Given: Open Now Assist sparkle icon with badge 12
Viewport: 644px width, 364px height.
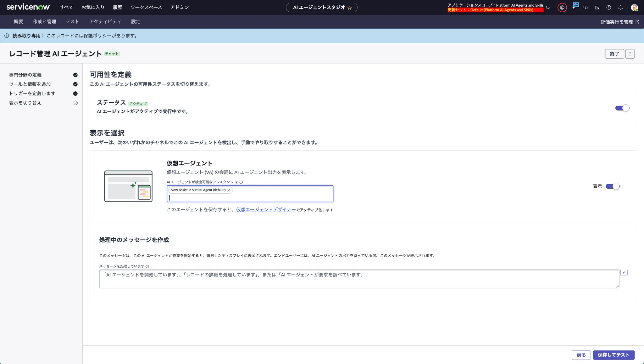Looking at the screenshot, I should point(574,7).
